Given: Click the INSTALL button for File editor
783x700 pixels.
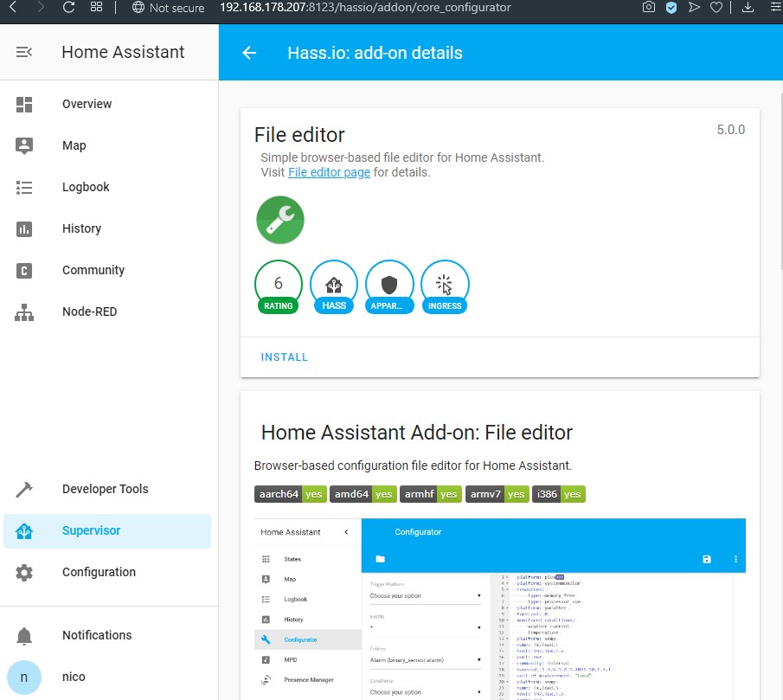Looking at the screenshot, I should [285, 357].
